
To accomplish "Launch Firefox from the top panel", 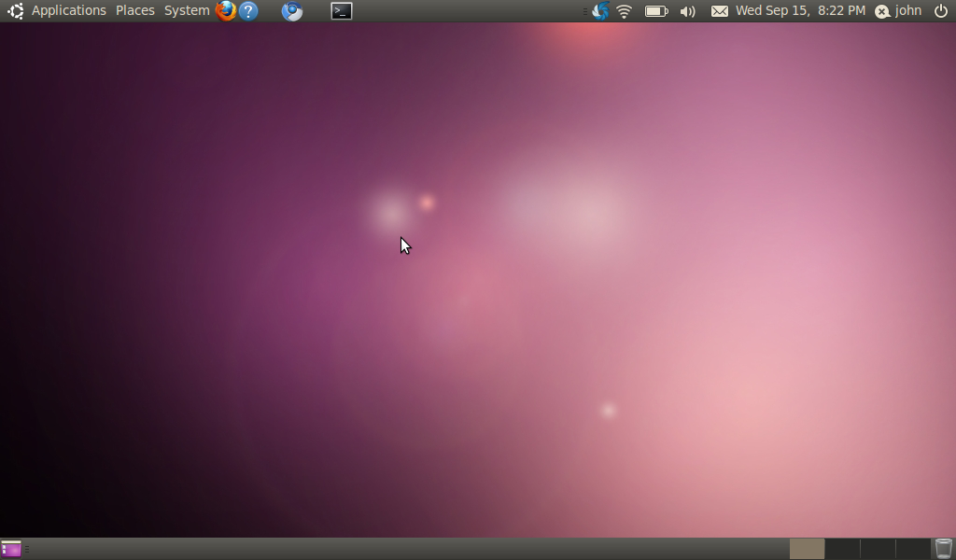I will pos(225,11).
